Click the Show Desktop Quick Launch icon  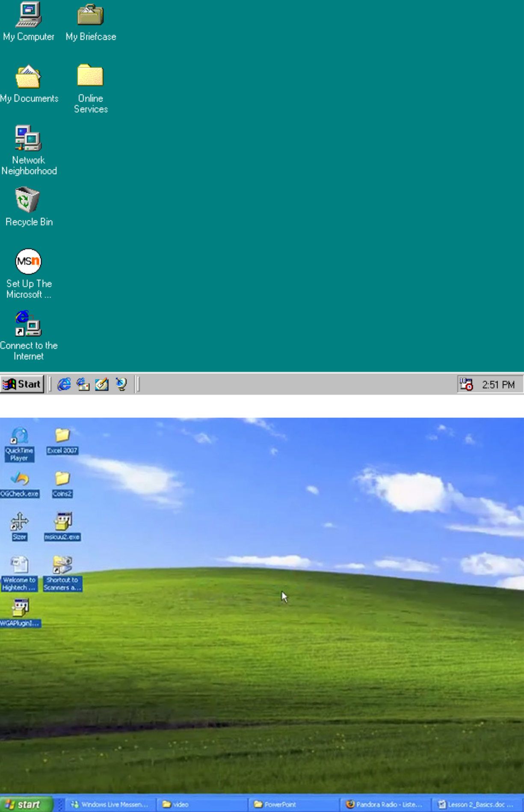coord(102,384)
